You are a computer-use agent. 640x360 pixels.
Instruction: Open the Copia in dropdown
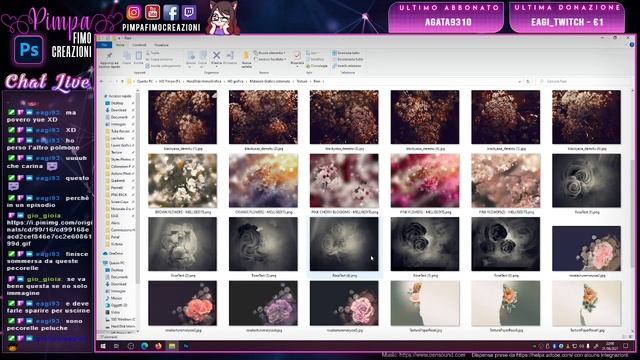pos(202,58)
